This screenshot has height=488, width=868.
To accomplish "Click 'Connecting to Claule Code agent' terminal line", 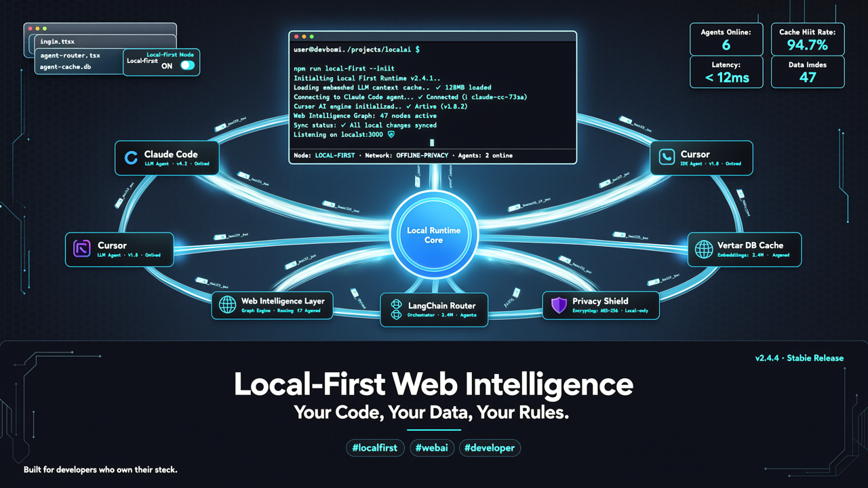I will [x=410, y=97].
